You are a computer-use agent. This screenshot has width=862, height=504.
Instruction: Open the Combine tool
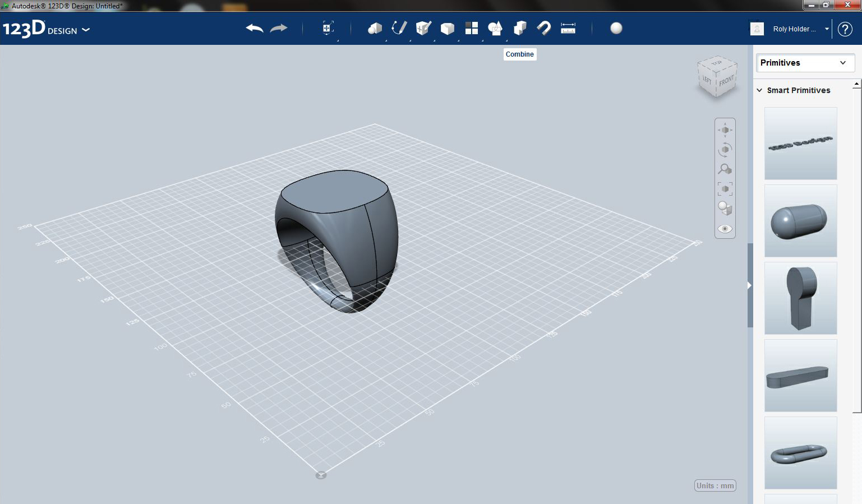click(520, 28)
